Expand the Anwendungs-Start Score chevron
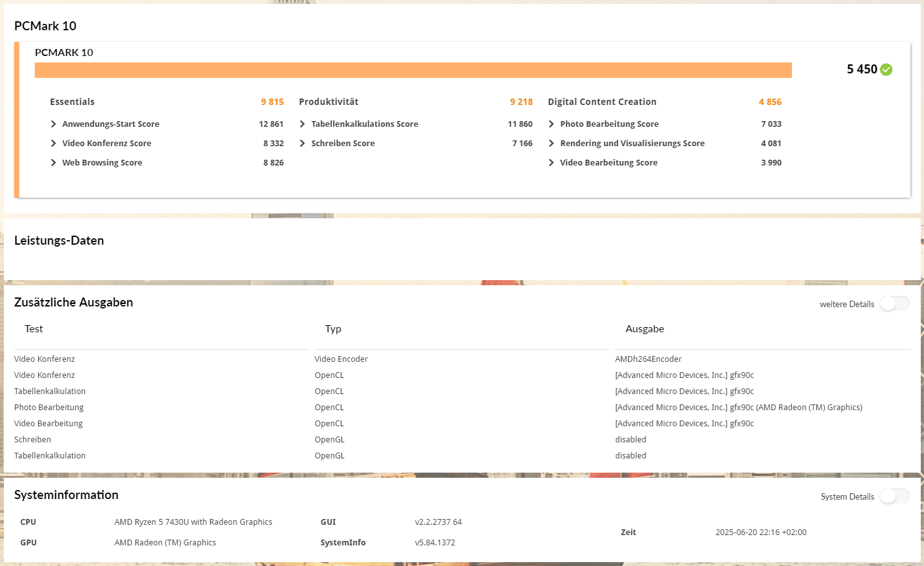 click(x=53, y=124)
